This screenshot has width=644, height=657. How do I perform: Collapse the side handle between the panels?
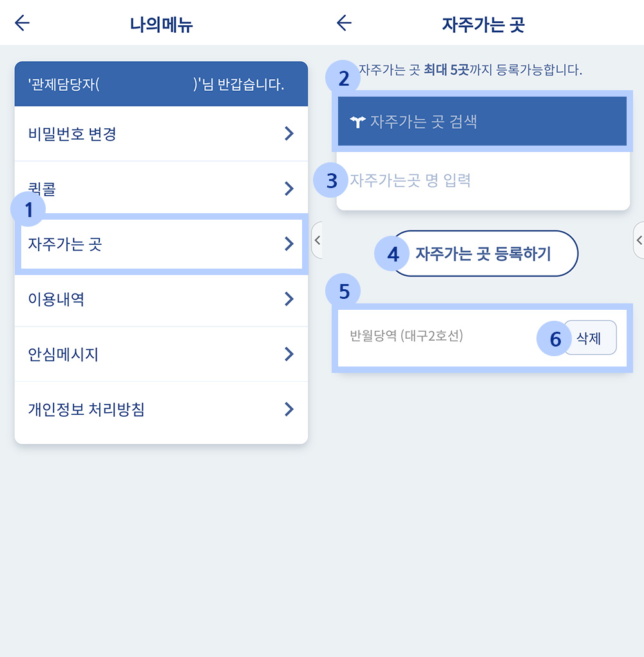[x=317, y=240]
